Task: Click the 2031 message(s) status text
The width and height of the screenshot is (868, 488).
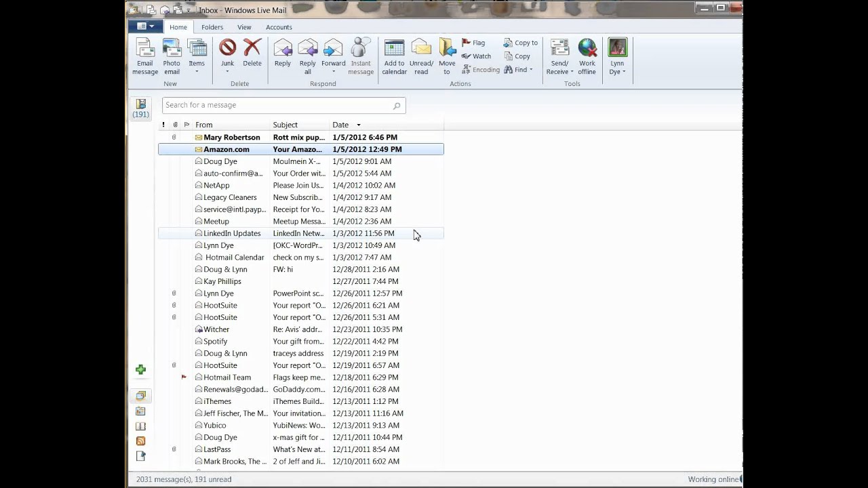Action: pos(184,479)
